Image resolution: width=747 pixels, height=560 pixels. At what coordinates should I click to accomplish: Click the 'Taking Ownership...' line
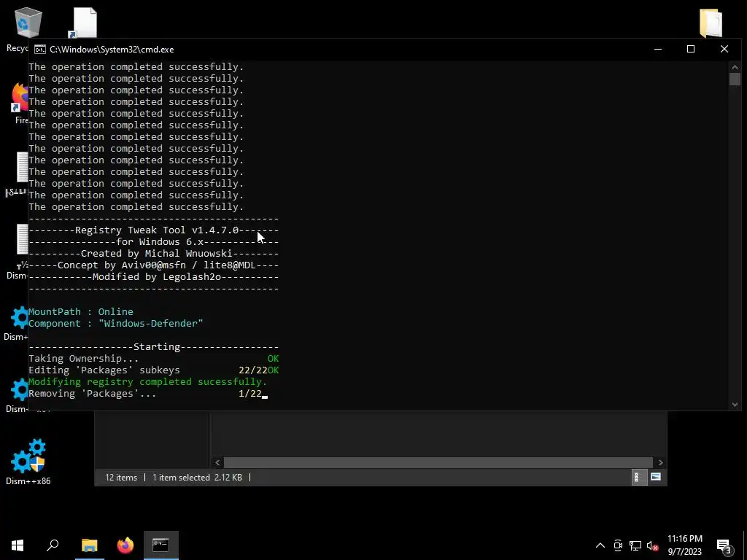pyautogui.click(x=153, y=358)
